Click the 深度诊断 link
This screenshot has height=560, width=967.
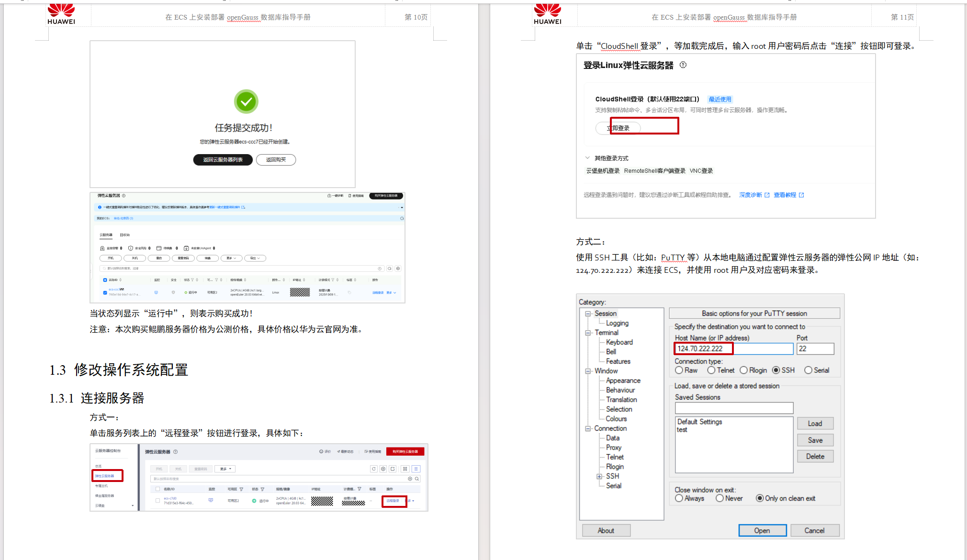pyautogui.click(x=750, y=195)
